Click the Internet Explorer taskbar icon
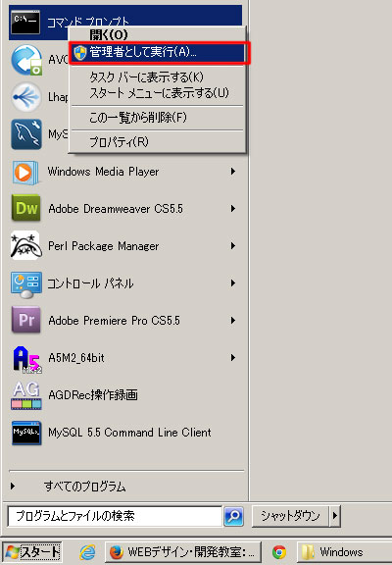This screenshot has height=565, width=392. click(x=87, y=552)
